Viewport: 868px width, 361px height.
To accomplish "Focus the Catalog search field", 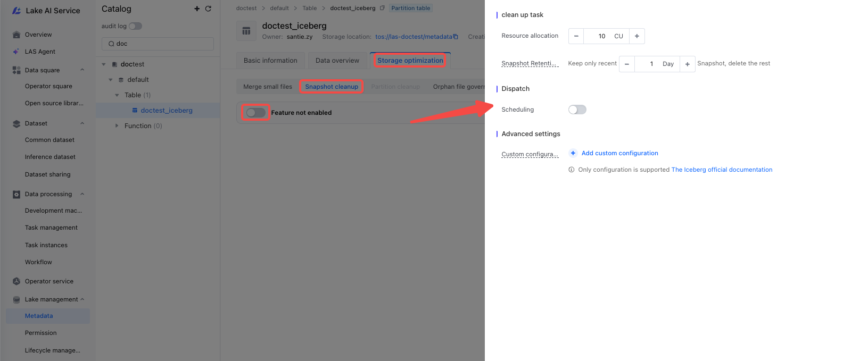I will click(x=158, y=44).
